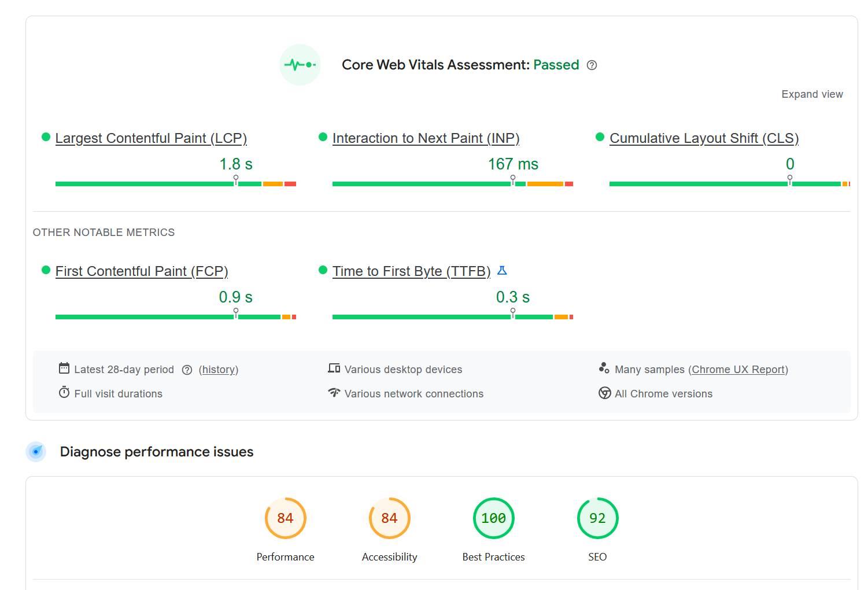Click the Core Web Vitals help question icon

[592, 65]
